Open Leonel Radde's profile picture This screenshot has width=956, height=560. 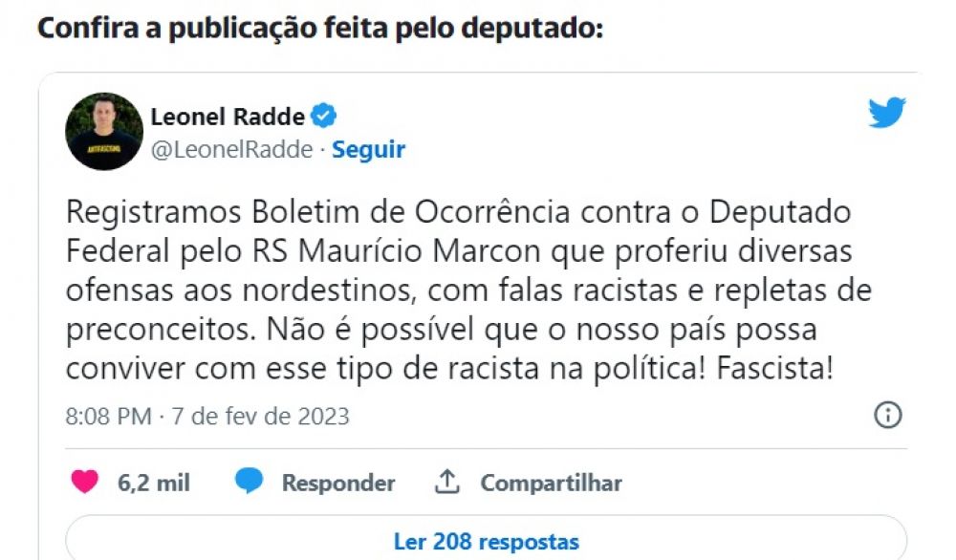point(104,132)
